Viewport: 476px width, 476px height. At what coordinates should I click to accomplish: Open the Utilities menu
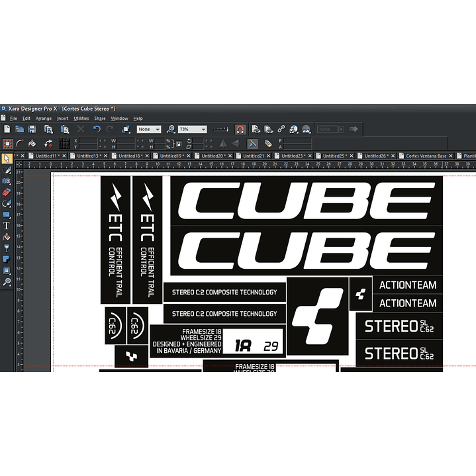pyautogui.click(x=81, y=118)
